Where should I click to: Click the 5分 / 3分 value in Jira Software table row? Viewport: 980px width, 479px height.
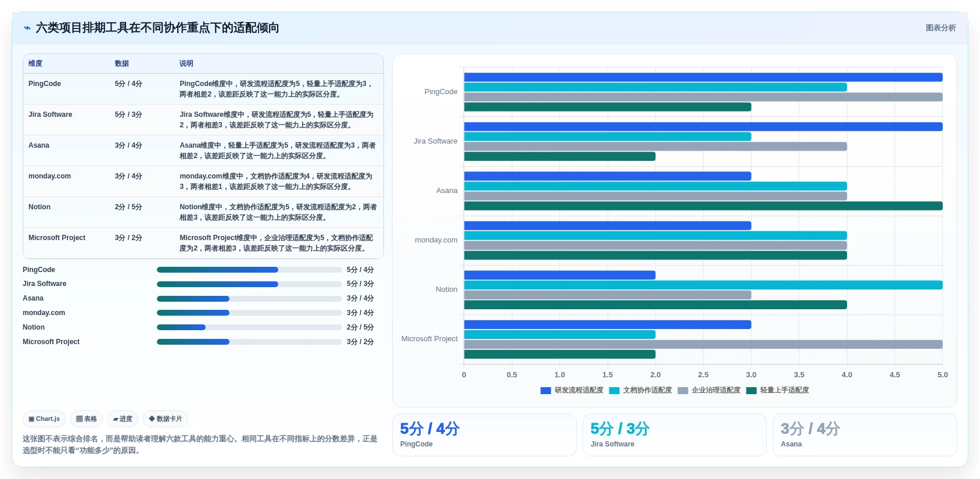click(x=128, y=115)
